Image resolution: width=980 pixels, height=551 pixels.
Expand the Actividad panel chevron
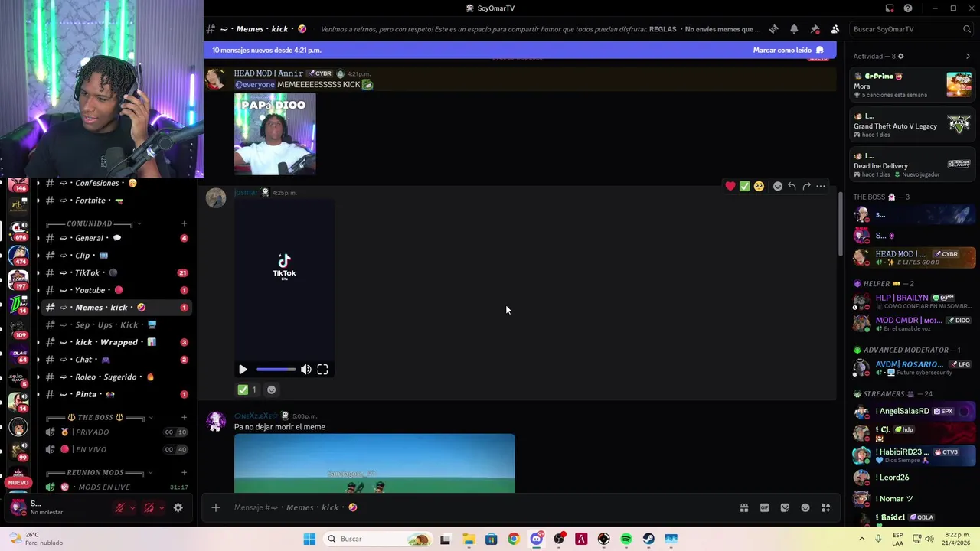point(968,56)
